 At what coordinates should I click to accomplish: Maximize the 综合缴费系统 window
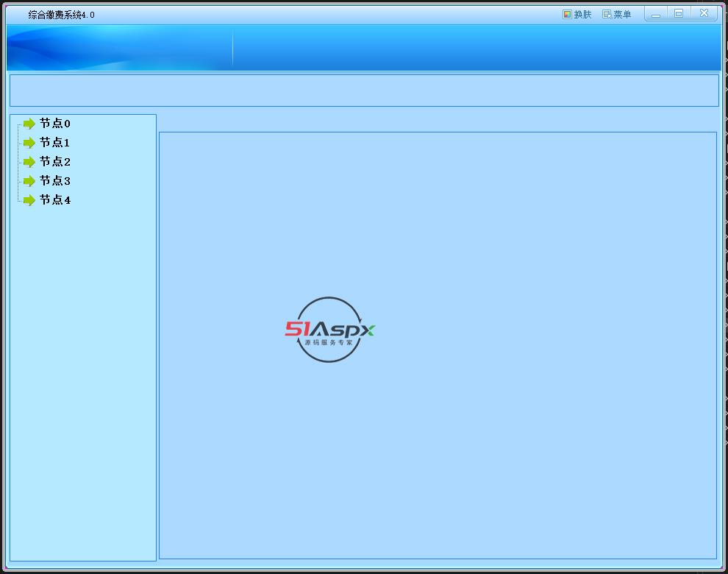click(679, 14)
